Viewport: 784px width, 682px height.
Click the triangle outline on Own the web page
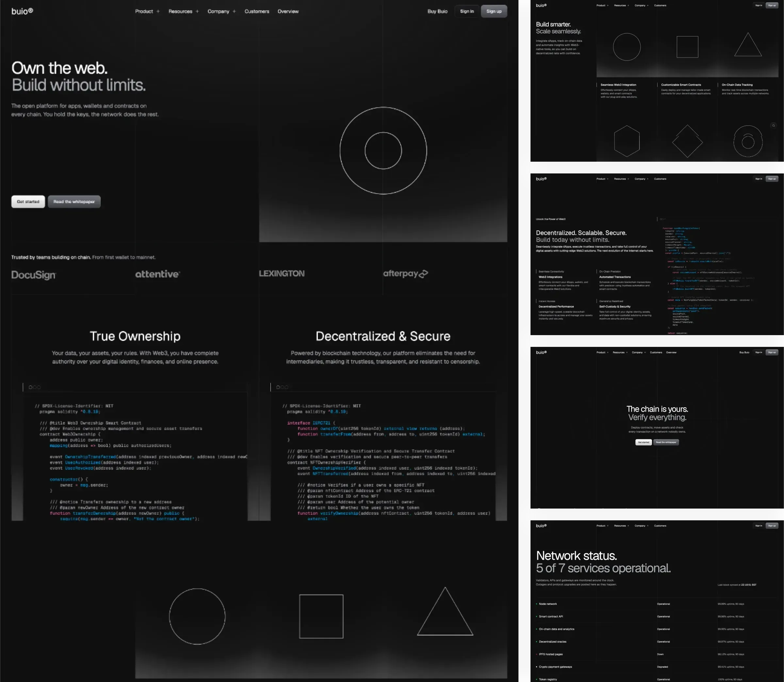(445, 611)
